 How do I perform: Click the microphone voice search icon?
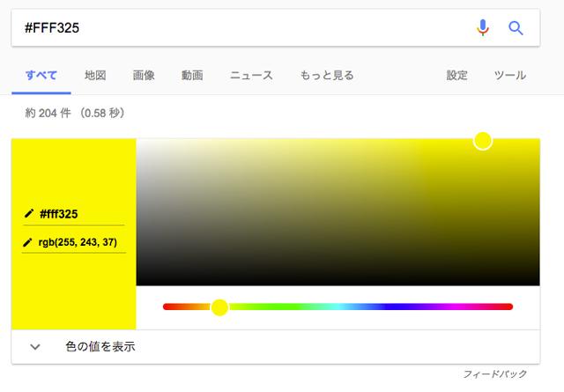tap(482, 28)
